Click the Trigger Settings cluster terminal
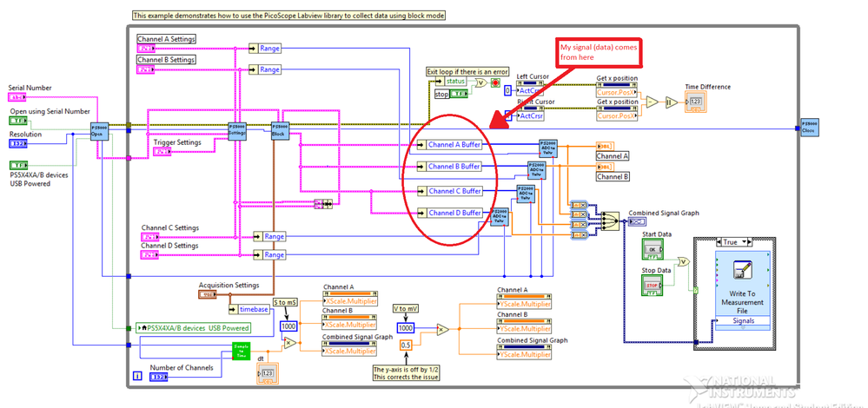The image size is (868, 408). [x=162, y=152]
